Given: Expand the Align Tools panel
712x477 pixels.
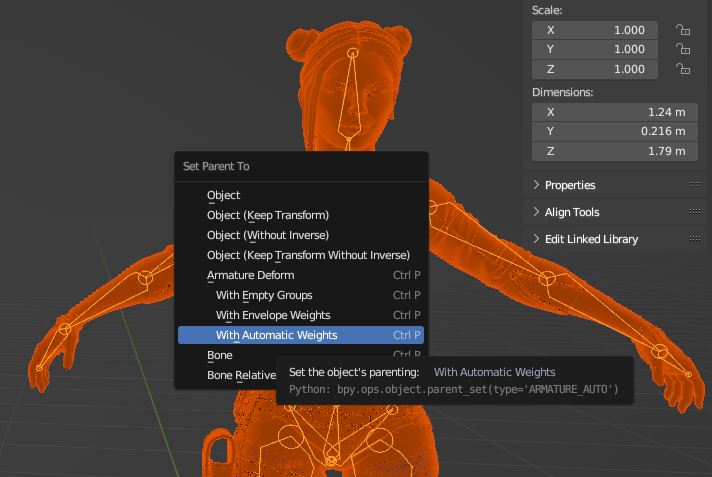Looking at the screenshot, I should point(572,212).
